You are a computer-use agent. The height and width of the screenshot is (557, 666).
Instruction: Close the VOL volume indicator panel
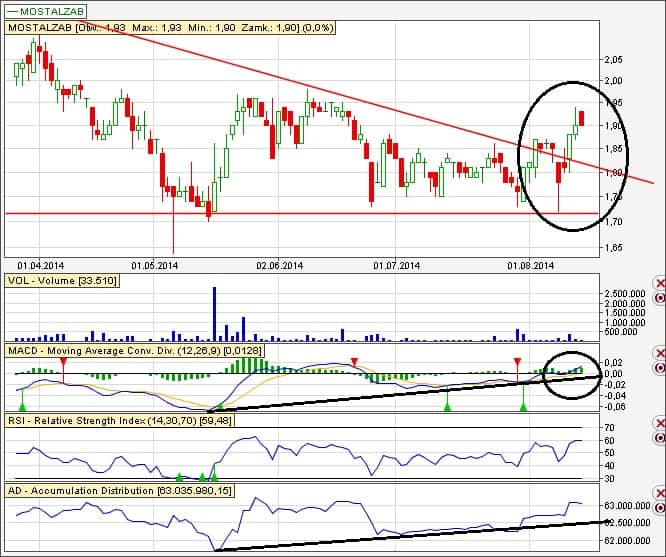click(659, 284)
